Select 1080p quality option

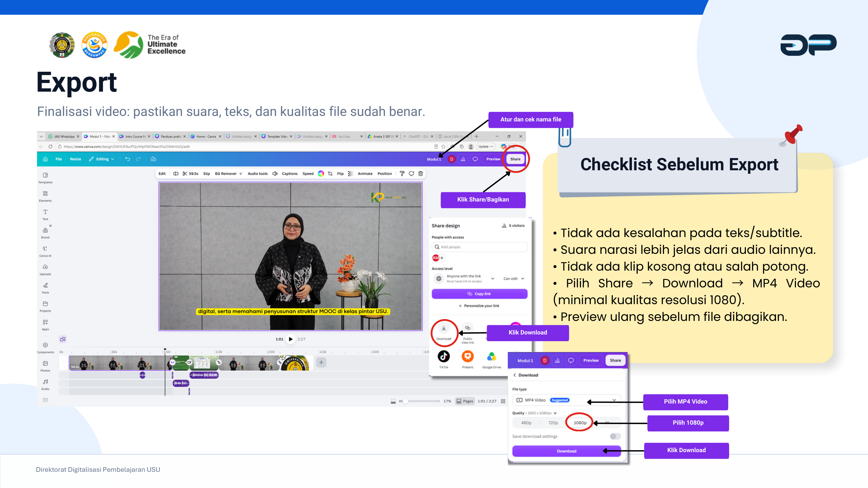coord(580,423)
